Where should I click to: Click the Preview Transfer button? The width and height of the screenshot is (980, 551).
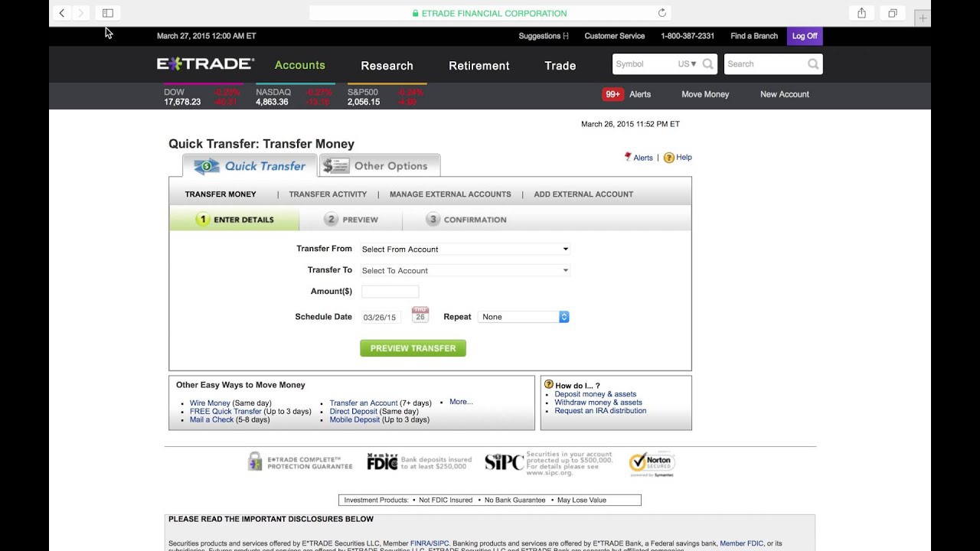pyautogui.click(x=413, y=348)
